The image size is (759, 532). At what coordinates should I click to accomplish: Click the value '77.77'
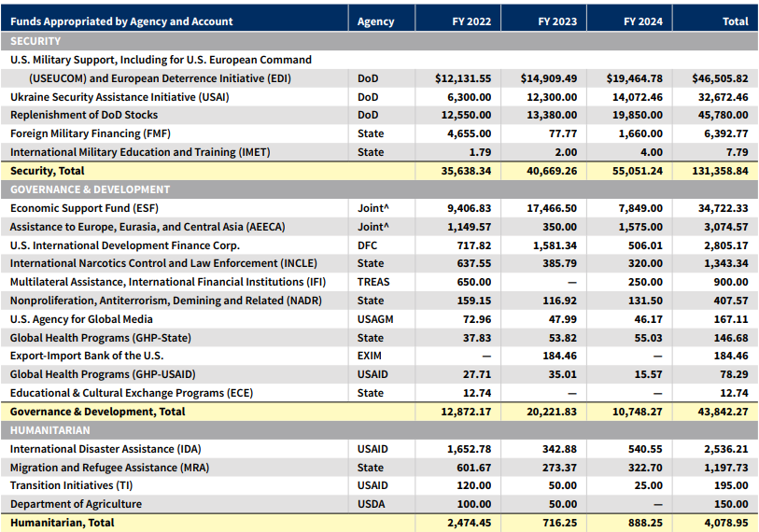pyautogui.click(x=563, y=133)
